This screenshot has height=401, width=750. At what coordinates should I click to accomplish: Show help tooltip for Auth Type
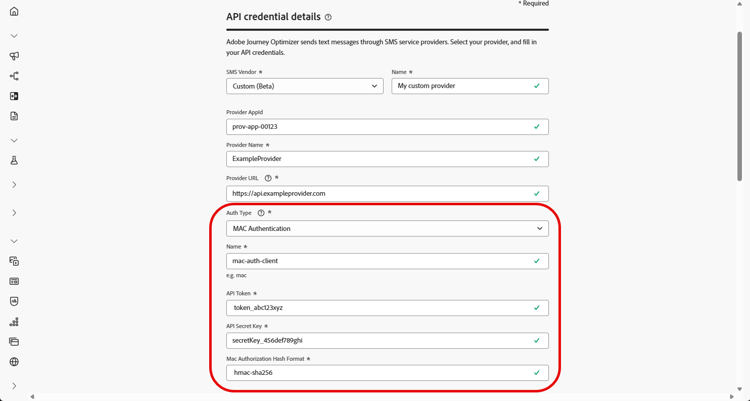[261, 213]
